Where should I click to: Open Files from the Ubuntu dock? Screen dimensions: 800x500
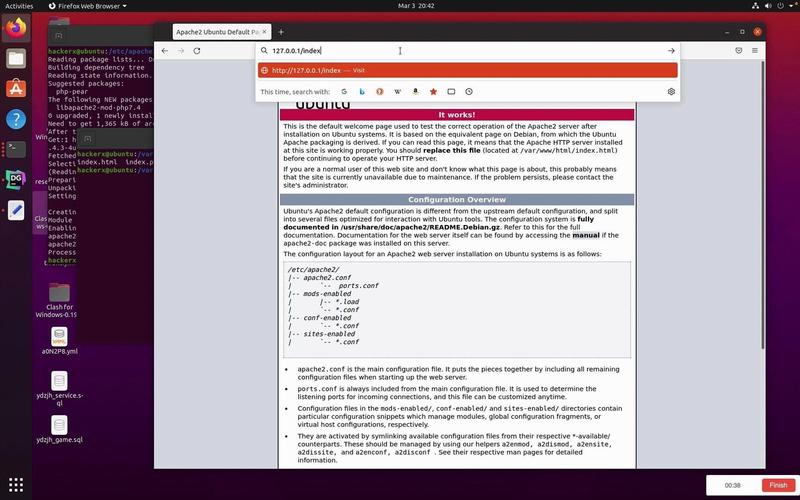tap(16, 58)
